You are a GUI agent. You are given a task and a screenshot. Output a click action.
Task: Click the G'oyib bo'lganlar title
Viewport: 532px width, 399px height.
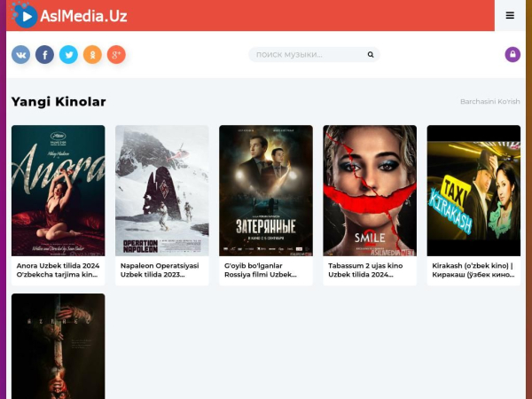261,270
